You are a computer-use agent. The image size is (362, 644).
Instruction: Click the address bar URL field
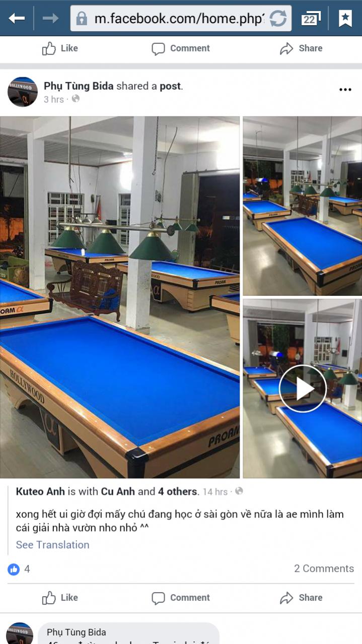click(181, 19)
